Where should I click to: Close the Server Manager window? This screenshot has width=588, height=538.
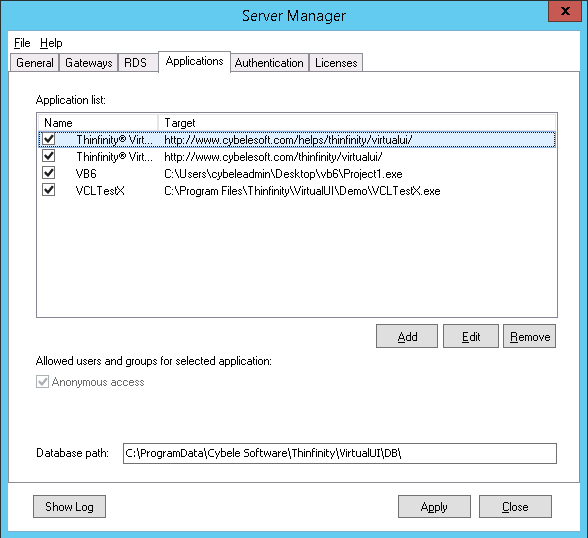tap(565, 11)
